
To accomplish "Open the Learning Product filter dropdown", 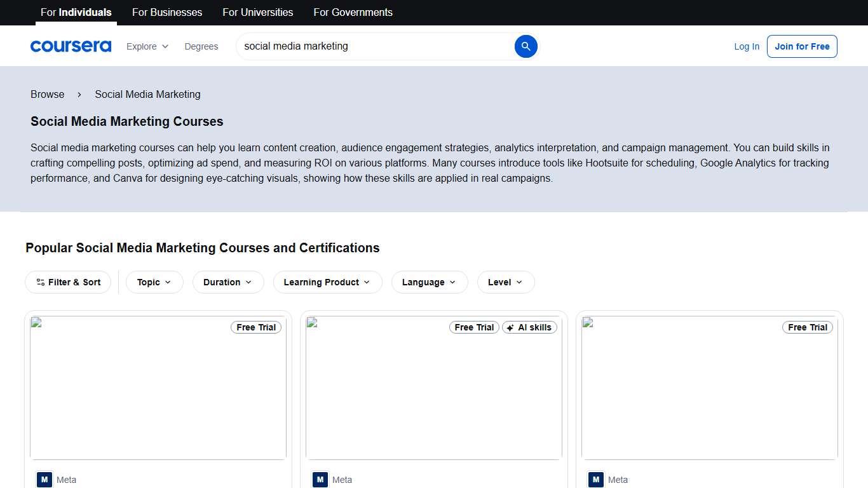I will tap(327, 282).
